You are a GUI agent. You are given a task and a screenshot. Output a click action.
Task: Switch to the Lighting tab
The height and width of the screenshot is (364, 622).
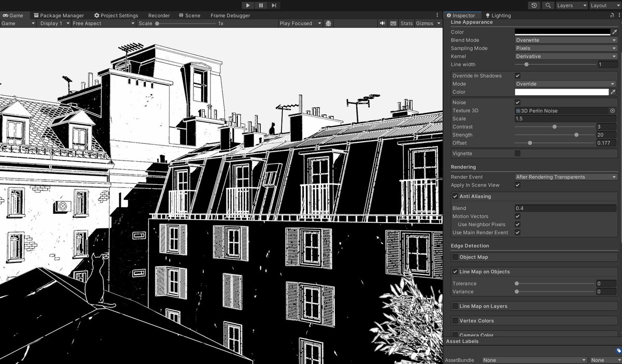tap(498, 16)
